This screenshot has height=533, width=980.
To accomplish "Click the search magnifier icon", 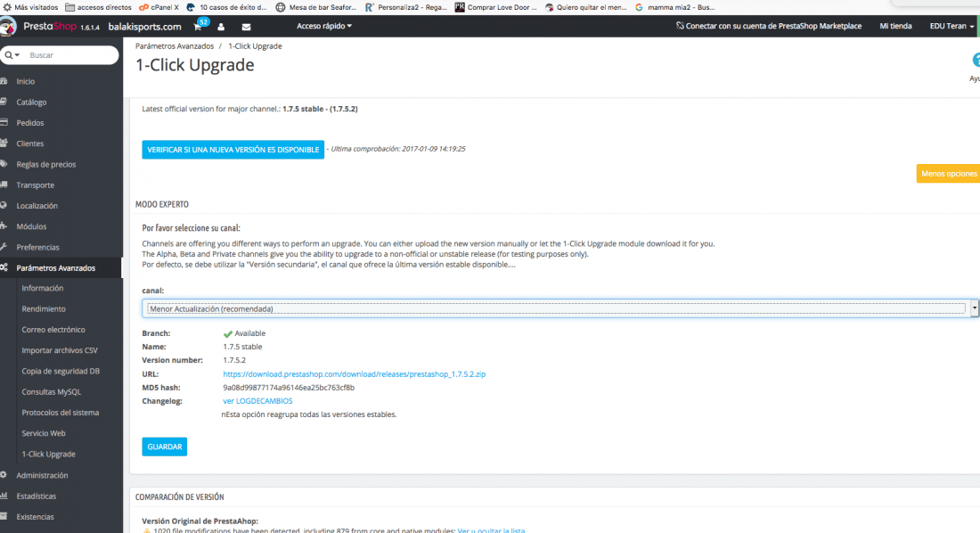I will [x=8, y=55].
